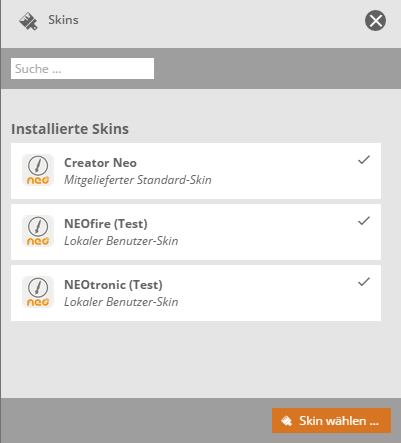Screen dimensions: 401x443
Task: Click the Installierte Skins heading
Action: coord(70,129)
